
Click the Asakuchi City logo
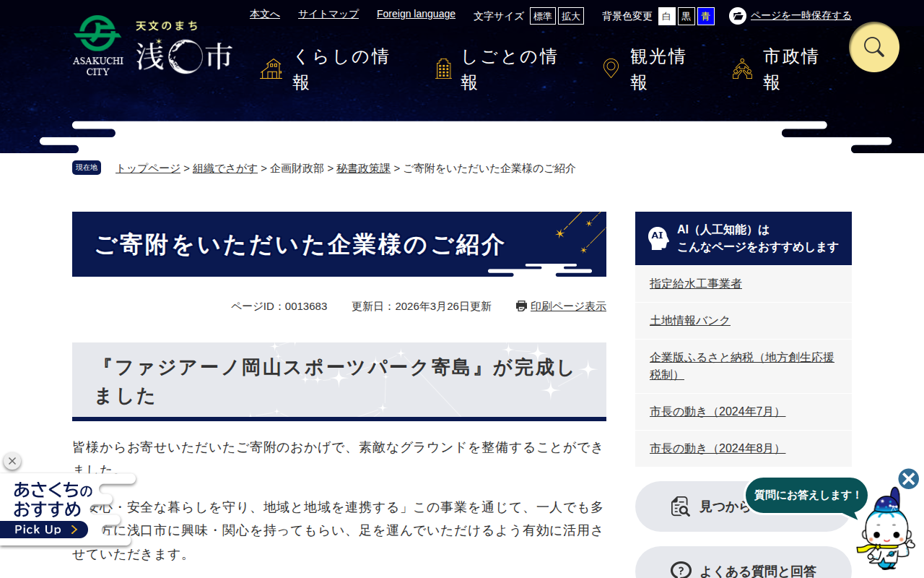pos(152,47)
